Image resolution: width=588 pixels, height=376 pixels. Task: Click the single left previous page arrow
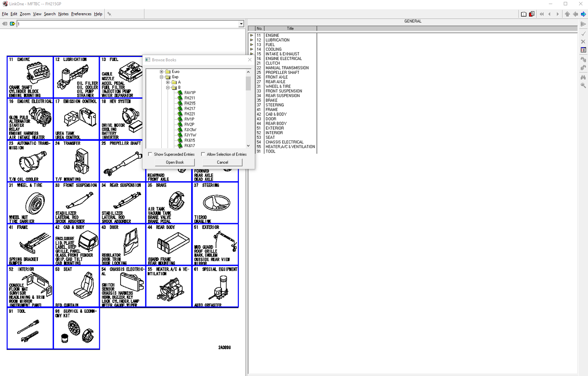pos(549,14)
